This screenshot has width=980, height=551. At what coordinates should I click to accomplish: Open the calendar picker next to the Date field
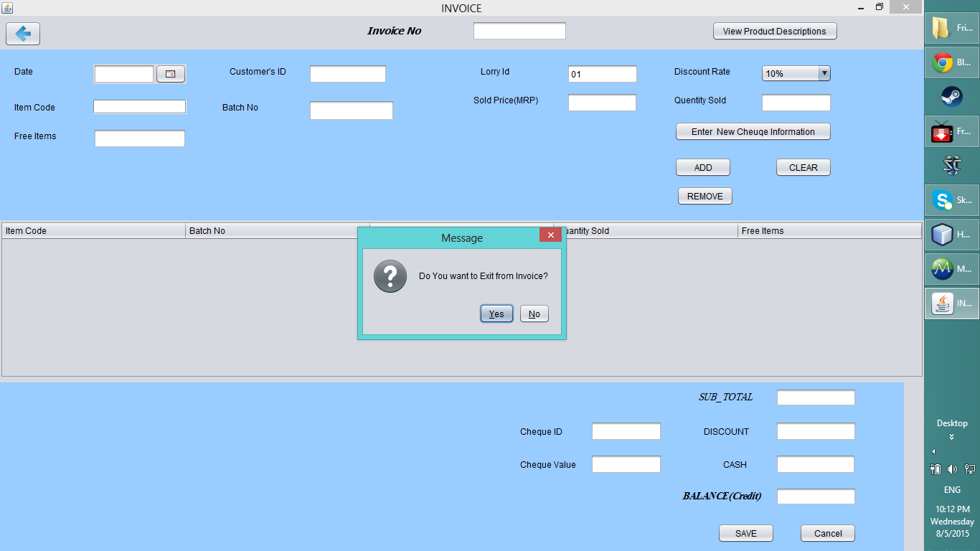coord(171,74)
